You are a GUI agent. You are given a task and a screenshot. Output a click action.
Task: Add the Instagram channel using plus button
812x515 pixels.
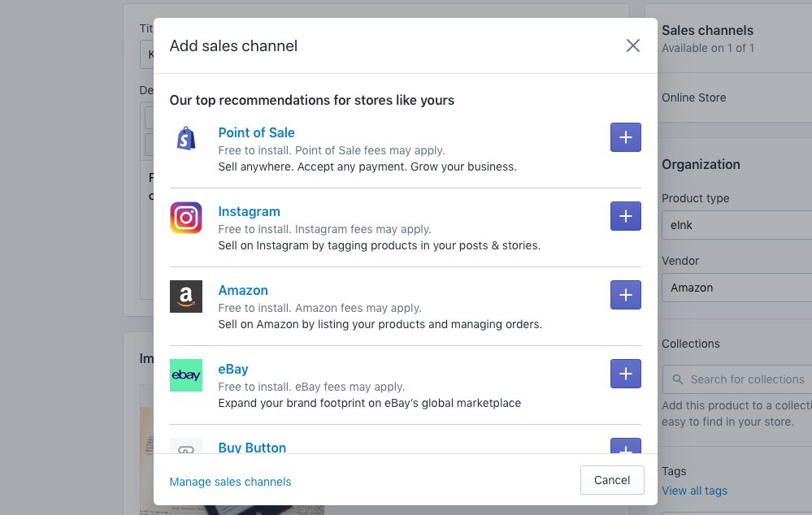[625, 217]
